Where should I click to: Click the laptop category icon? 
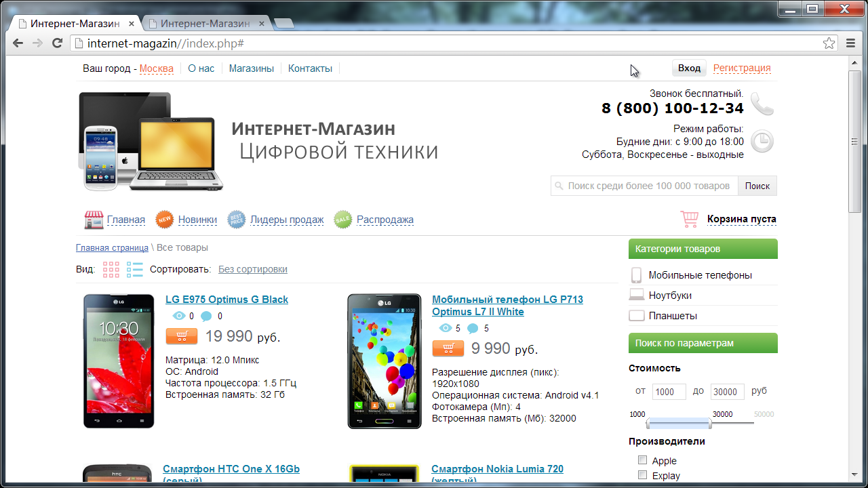pos(636,295)
